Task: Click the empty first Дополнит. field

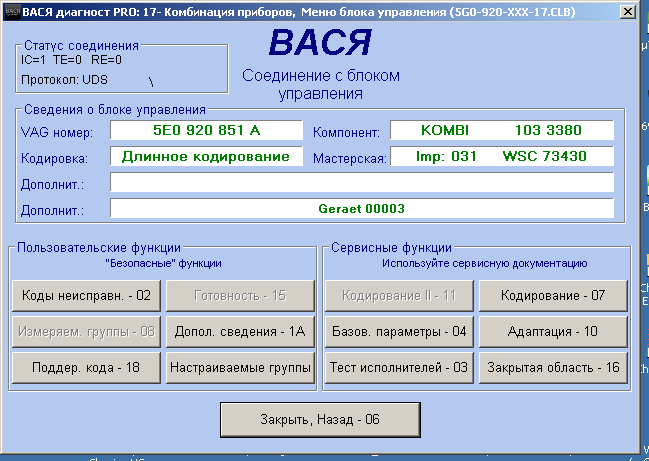Action: click(362, 182)
